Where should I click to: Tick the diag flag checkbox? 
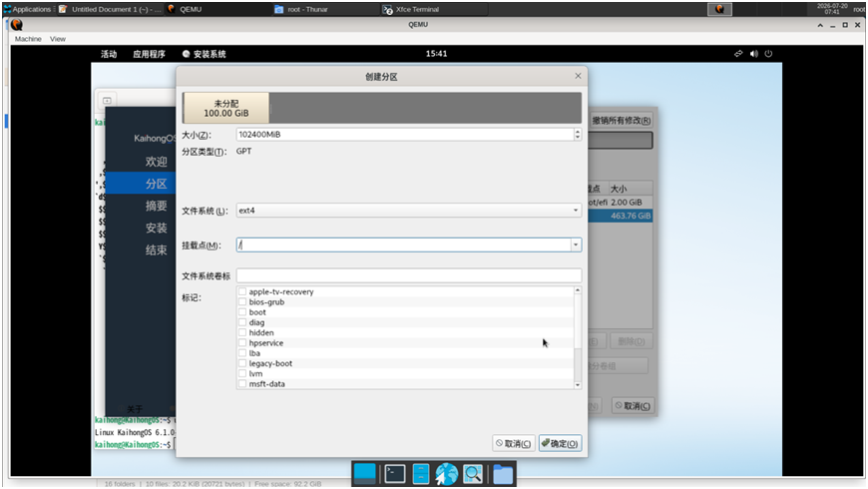coord(242,322)
